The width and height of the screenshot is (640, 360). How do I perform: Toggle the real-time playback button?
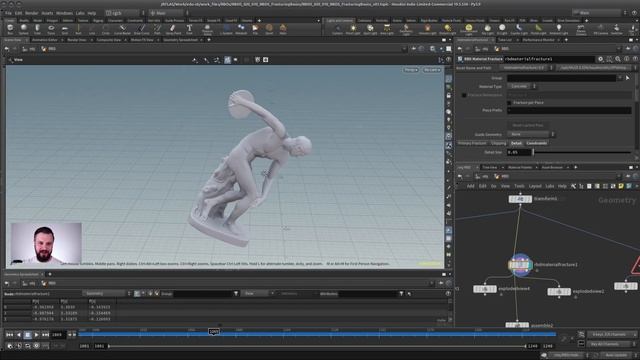click(x=10, y=346)
